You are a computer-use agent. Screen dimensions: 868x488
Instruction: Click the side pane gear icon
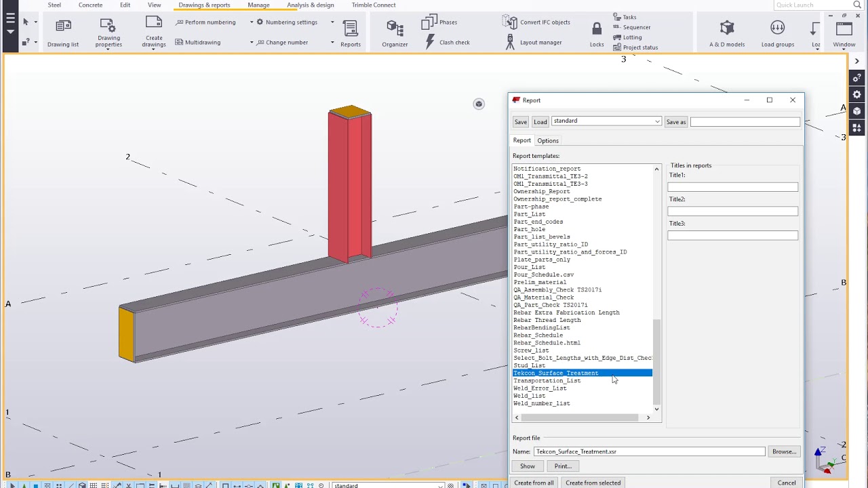857,94
